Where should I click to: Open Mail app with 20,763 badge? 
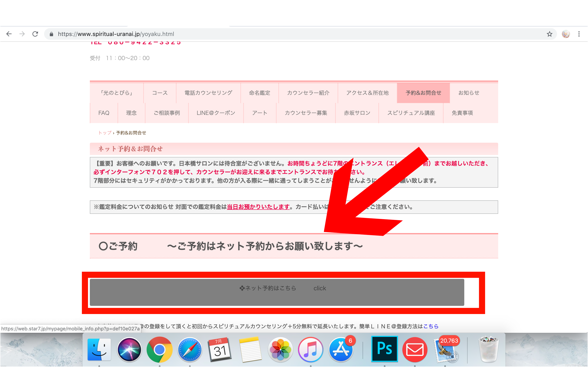pos(447,350)
